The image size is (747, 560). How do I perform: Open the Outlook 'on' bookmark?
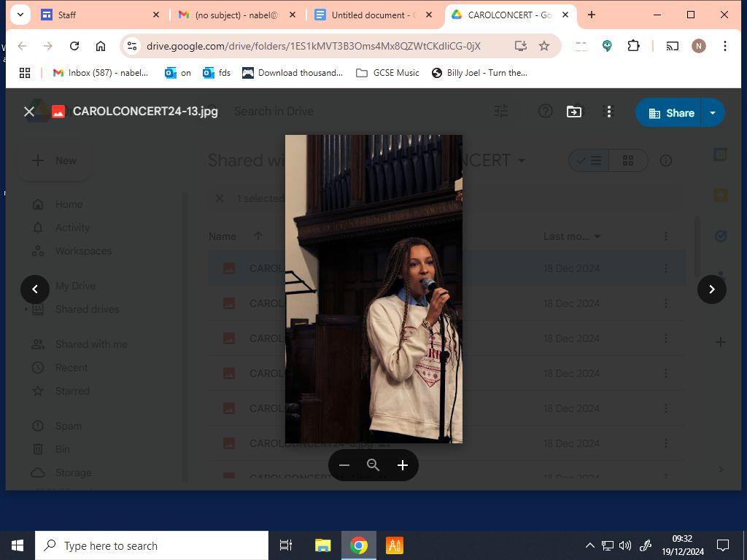[178, 73]
